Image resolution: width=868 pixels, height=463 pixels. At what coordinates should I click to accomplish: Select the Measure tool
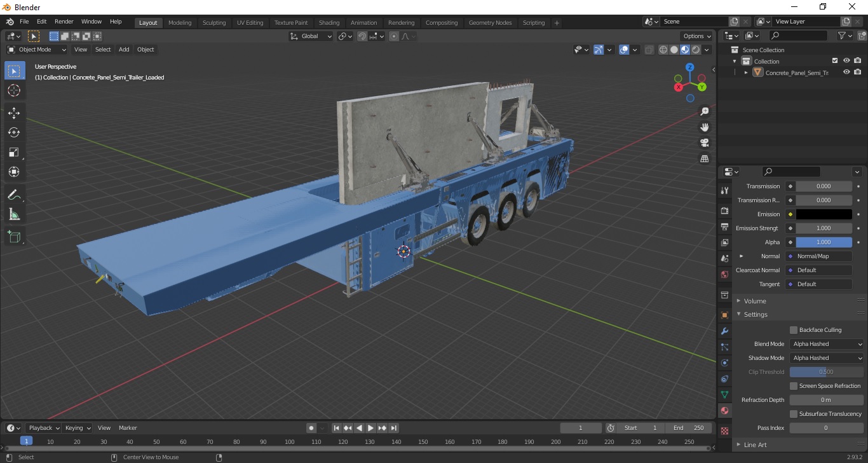(x=14, y=214)
